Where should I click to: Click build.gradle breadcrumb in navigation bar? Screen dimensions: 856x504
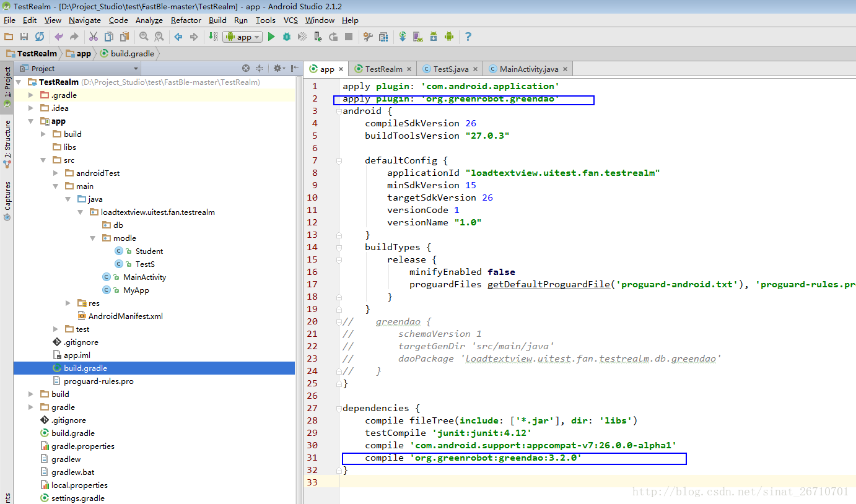click(x=127, y=53)
